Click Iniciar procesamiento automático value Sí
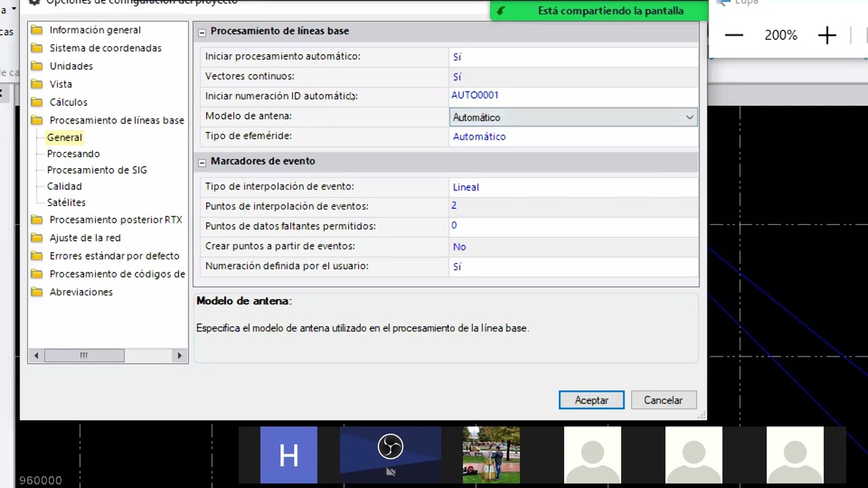The height and width of the screenshot is (488, 868). 573,57
